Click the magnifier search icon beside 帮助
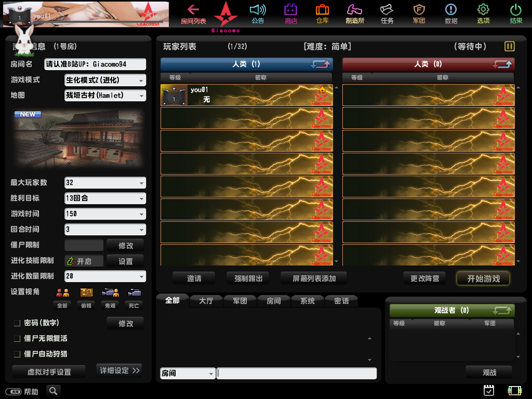This screenshot has width=532, height=399. [x=53, y=391]
